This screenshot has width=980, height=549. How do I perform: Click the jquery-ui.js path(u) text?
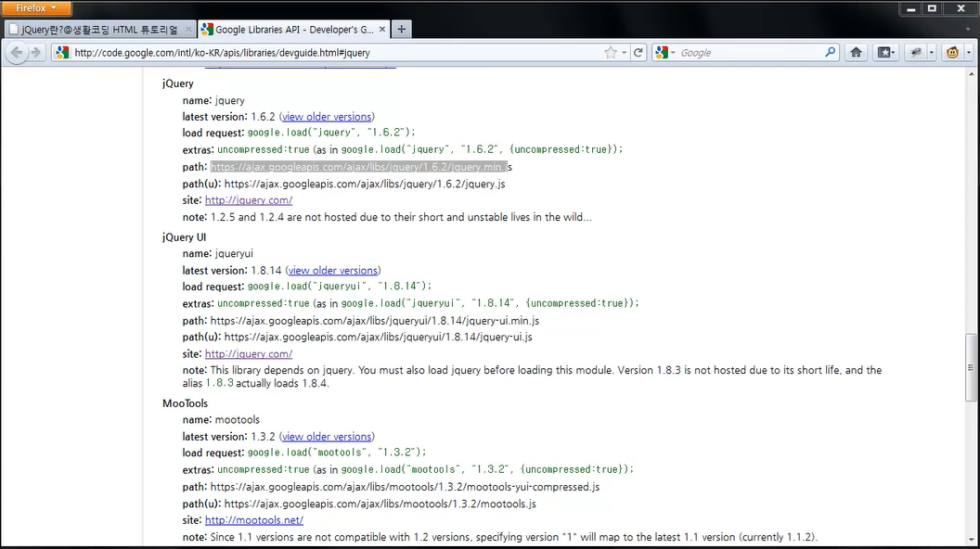(378, 338)
